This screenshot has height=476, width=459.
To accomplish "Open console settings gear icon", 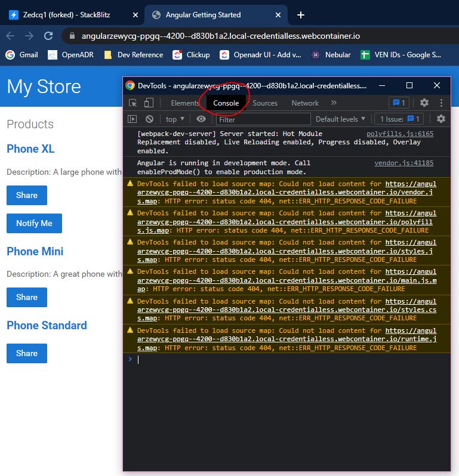I will 440,119.
